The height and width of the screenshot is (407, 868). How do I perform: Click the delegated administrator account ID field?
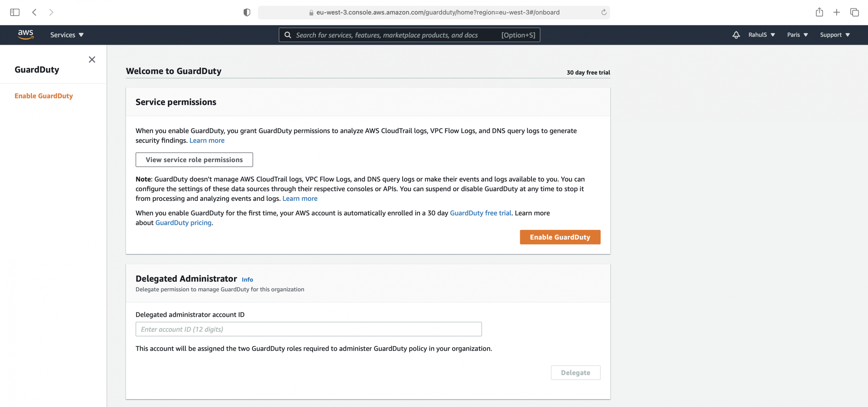(x=308, y=329)
